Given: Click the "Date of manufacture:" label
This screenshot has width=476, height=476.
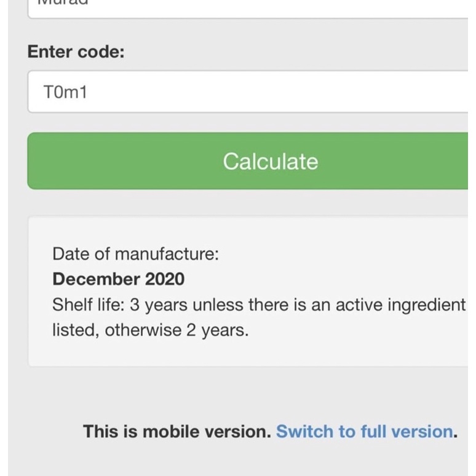Looking at the screenshot, I should [x=135, y=253].
